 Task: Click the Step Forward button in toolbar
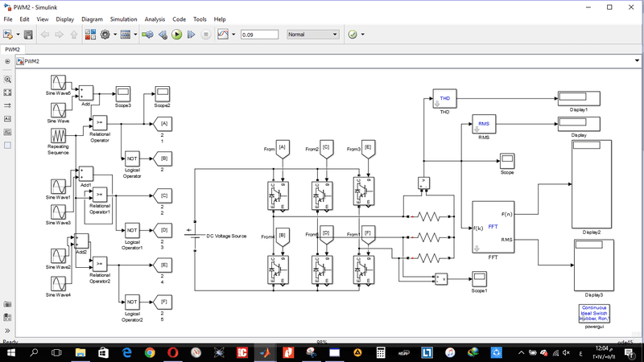click(191, 35)
